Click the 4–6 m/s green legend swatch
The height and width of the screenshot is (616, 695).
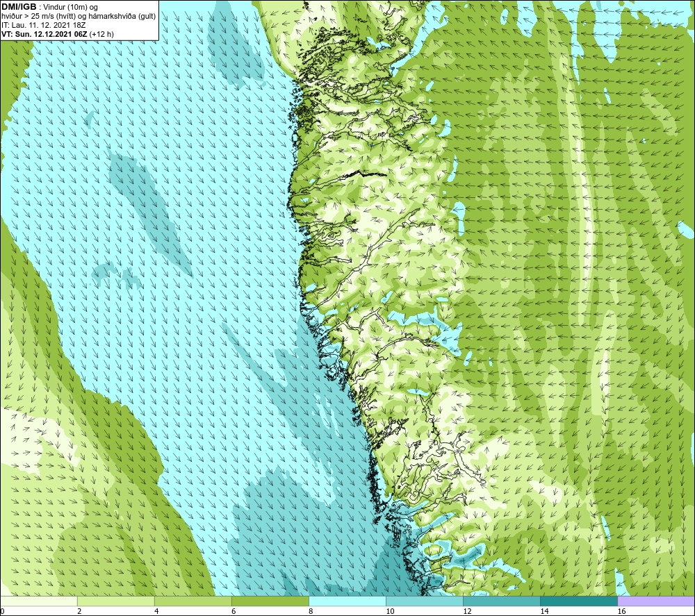[x=193, y=601]
